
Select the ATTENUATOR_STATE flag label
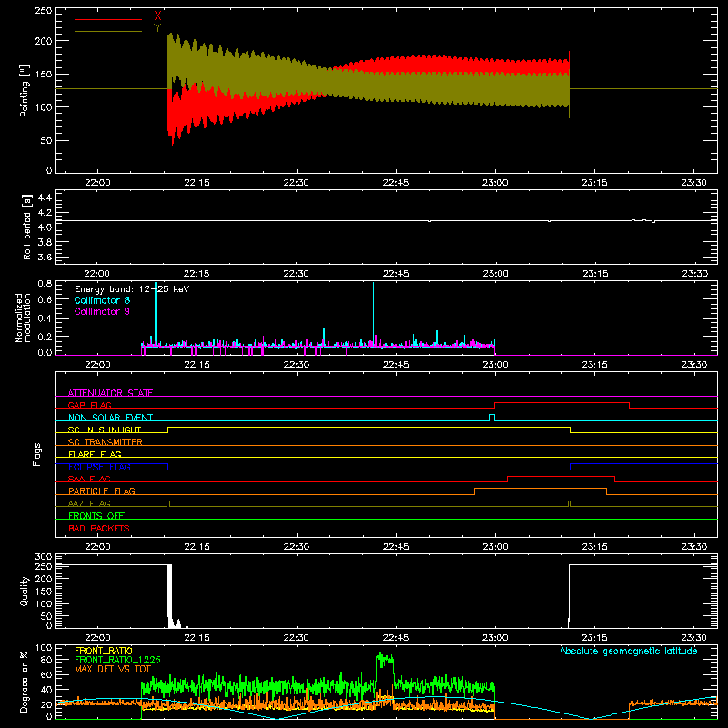click(x=110, y=393)
